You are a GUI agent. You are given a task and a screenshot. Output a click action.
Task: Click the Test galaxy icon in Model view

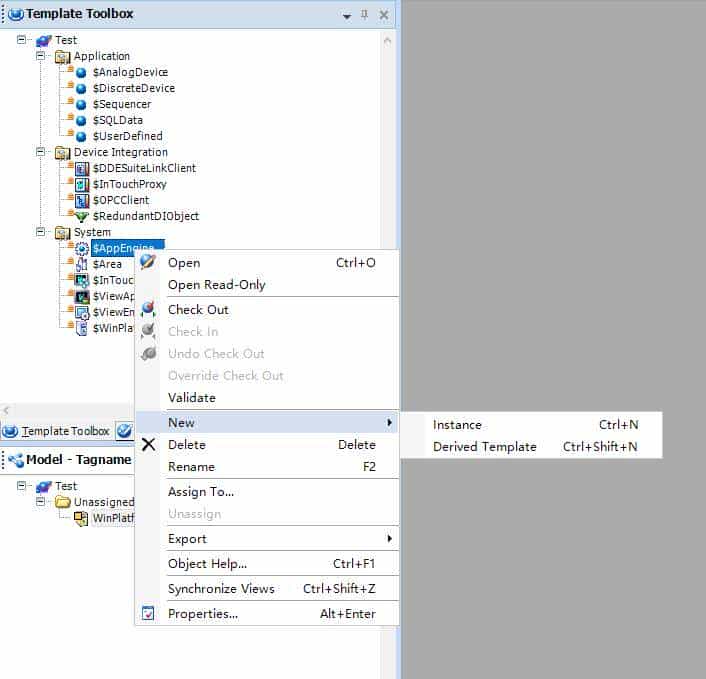[43, 487]
